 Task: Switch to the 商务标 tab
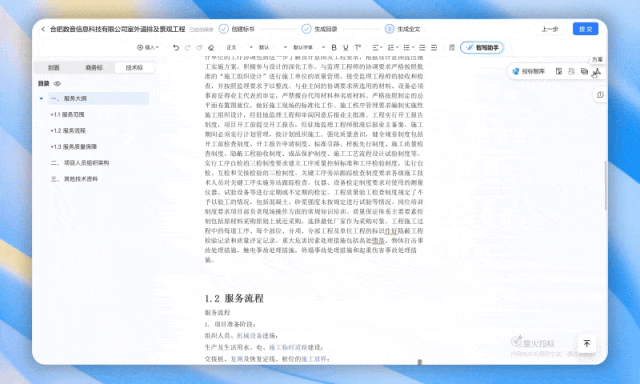(94, 68)
